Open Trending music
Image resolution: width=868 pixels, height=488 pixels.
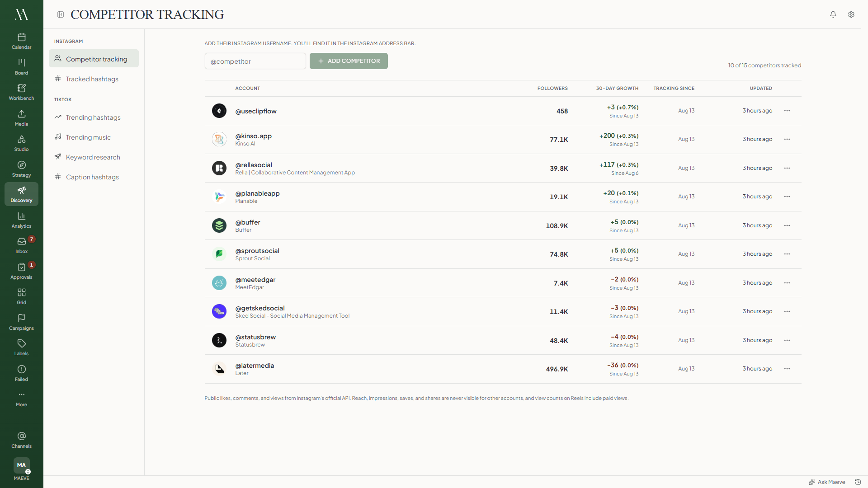94,137
